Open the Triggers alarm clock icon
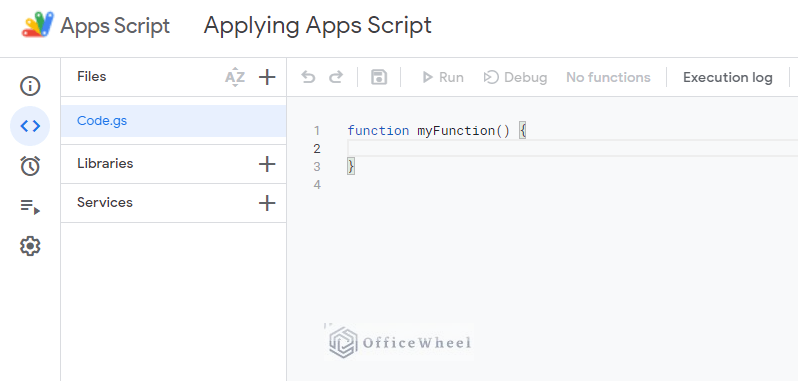The height and width of the screenshot is (381, 798). click(30, 166)
